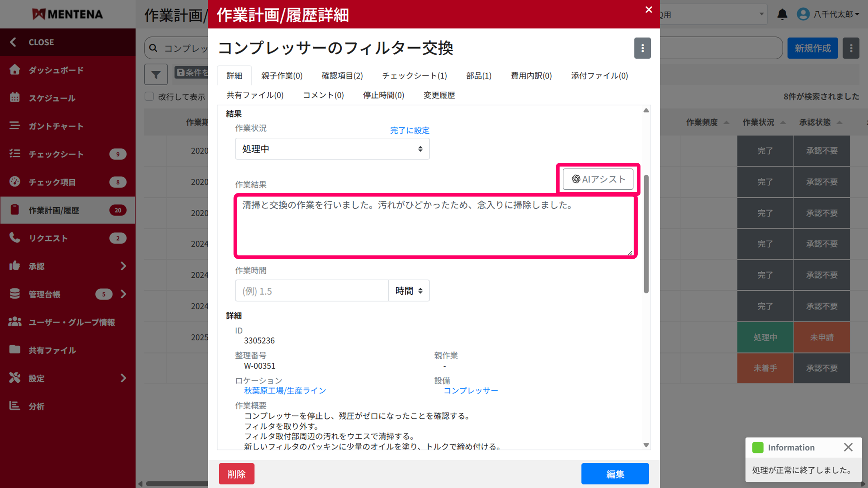Click the dialog's vertical scrollbar thumb

coord(646,234)
